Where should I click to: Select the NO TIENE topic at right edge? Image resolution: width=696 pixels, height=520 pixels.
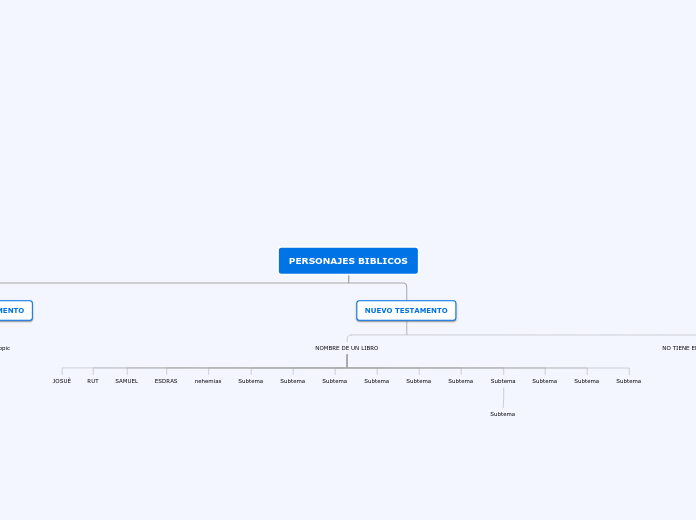(679, 348)
